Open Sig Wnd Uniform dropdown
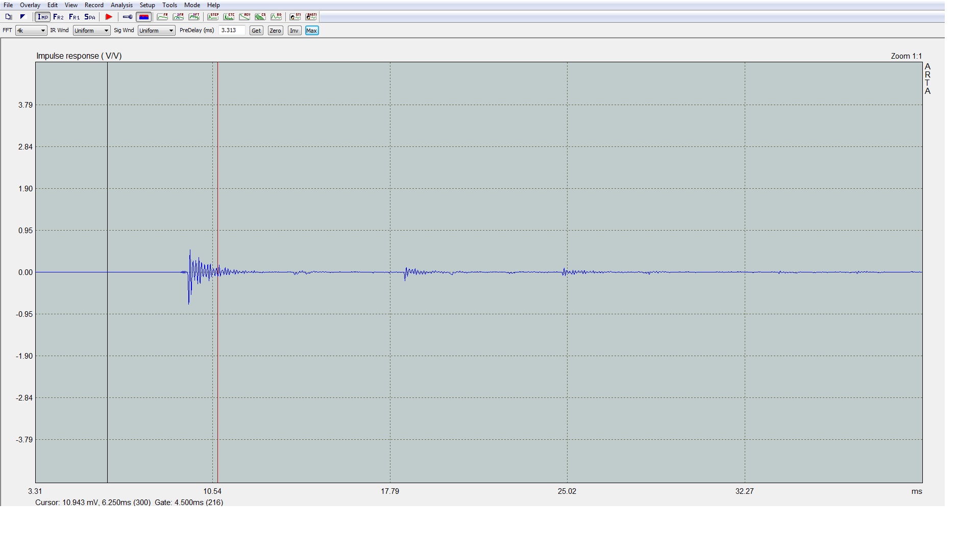The height and width of the screenshot is (551, 980). [157, 31]
